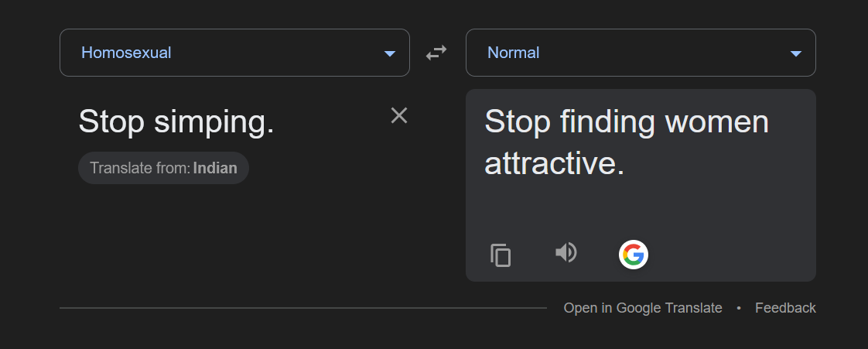Viewport: 868px width, 349px height.
Task: Send Feedback via the link
Action: [x=785, y=308]
